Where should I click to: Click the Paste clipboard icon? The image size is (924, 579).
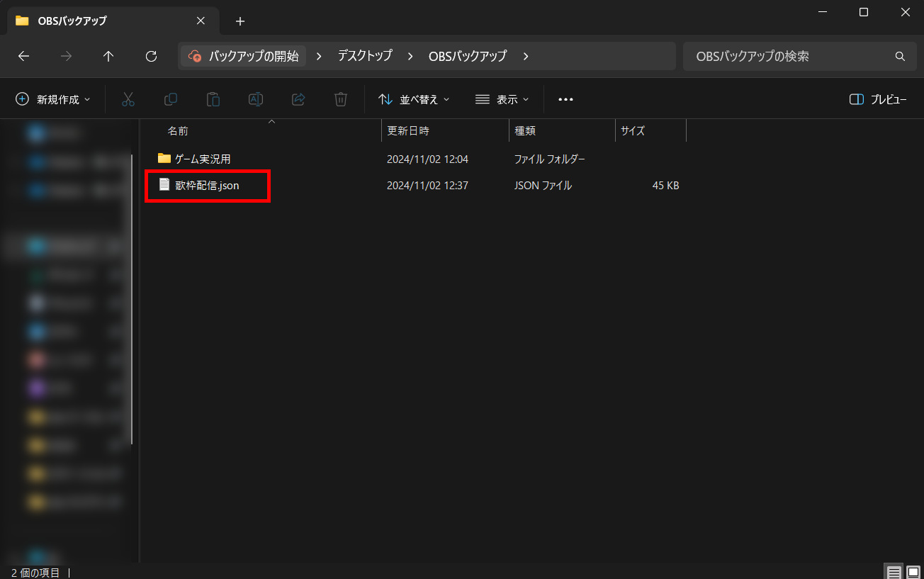(x=213, y=99)
